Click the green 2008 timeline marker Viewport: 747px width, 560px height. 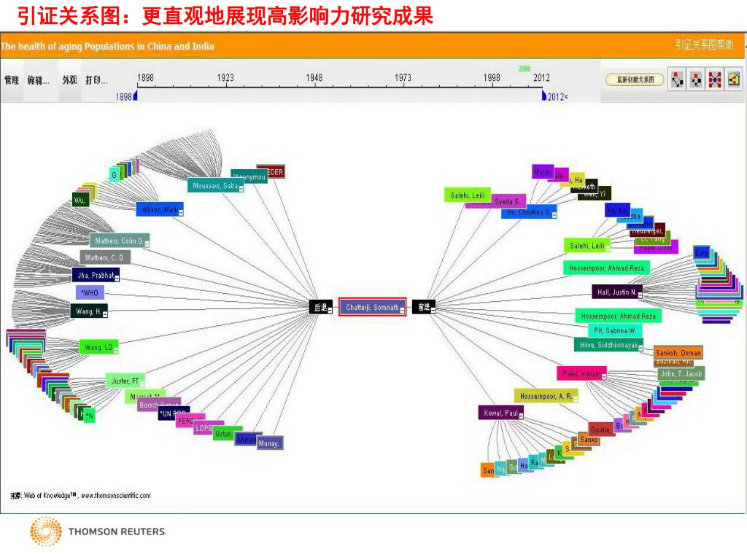tap(525, 69)
